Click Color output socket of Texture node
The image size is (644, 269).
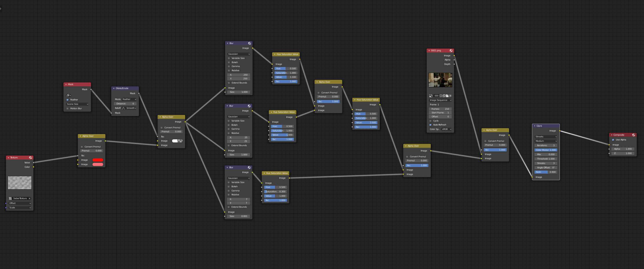click(x=33, y=167)
